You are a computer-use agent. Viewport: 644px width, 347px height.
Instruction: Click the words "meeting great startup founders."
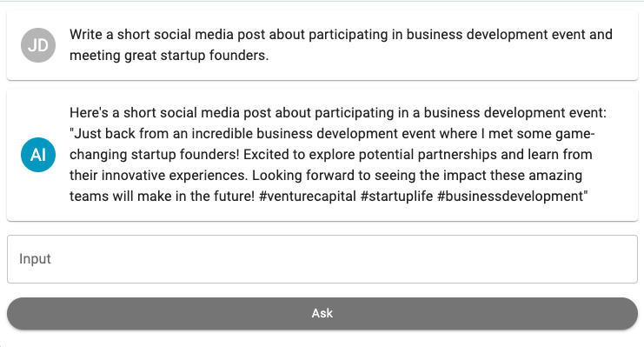169,55
